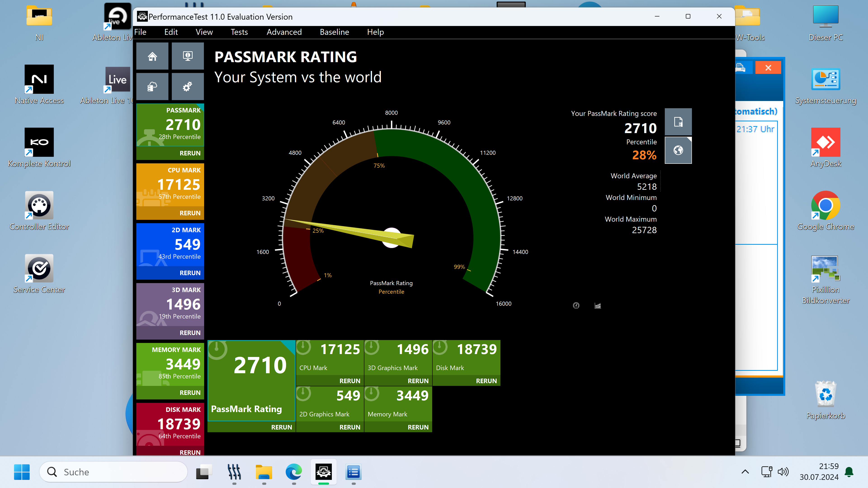Viewport: 868px width, 488px height.
Task: Open the Advanced menu
Action: pyautogui.click(x=284, y=32)
